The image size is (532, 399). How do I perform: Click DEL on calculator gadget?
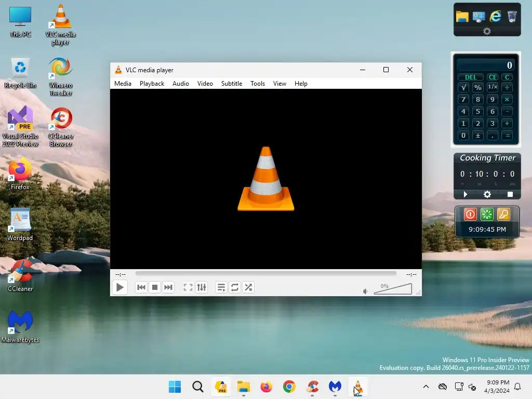pyautogui.click(x=471, y=77)
